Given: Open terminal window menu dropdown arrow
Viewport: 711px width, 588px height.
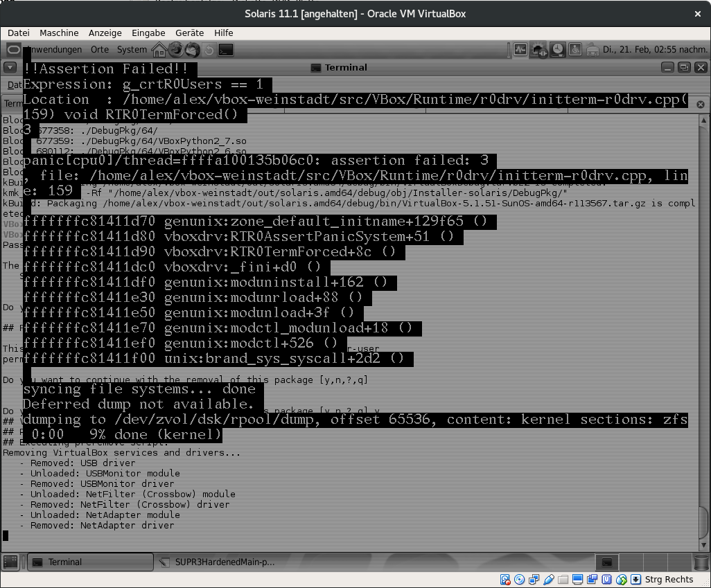Looking at the screenshot, I should click(10, 68).
